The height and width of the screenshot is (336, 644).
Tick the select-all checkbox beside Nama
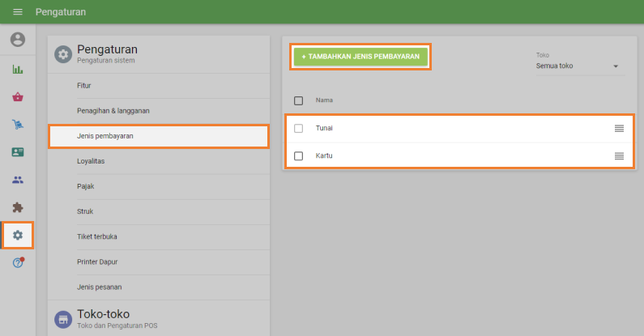[x=298, y=100]
